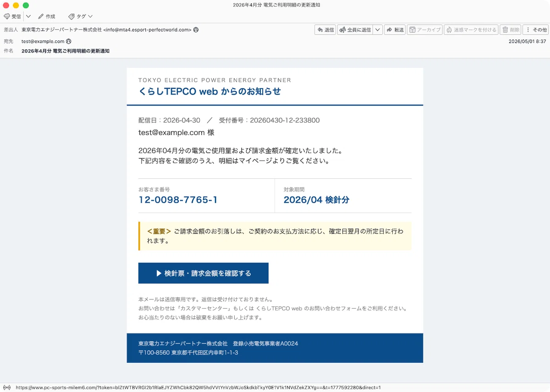Click the footer text 登録小売電気事業者A0024
550x392 pixels.
point(265,343)
